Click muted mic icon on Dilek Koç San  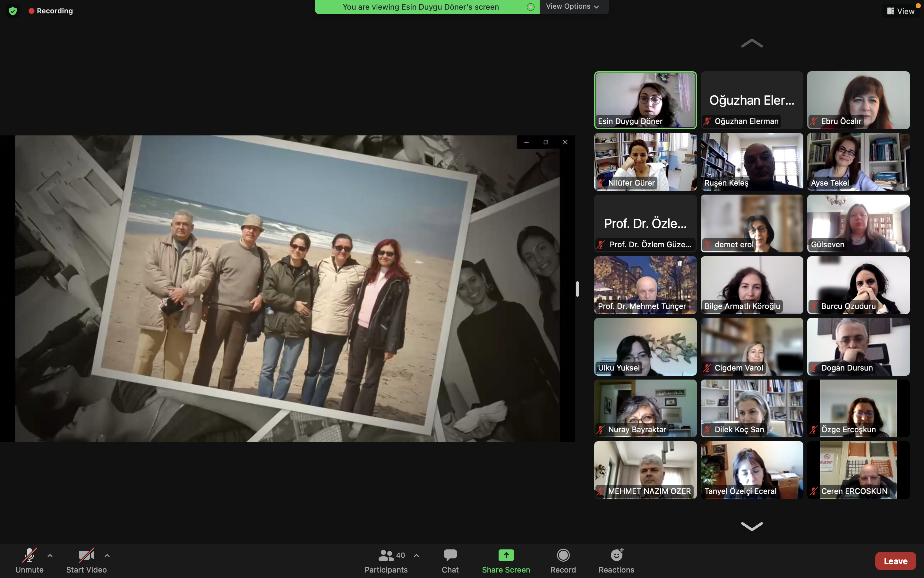707,430
